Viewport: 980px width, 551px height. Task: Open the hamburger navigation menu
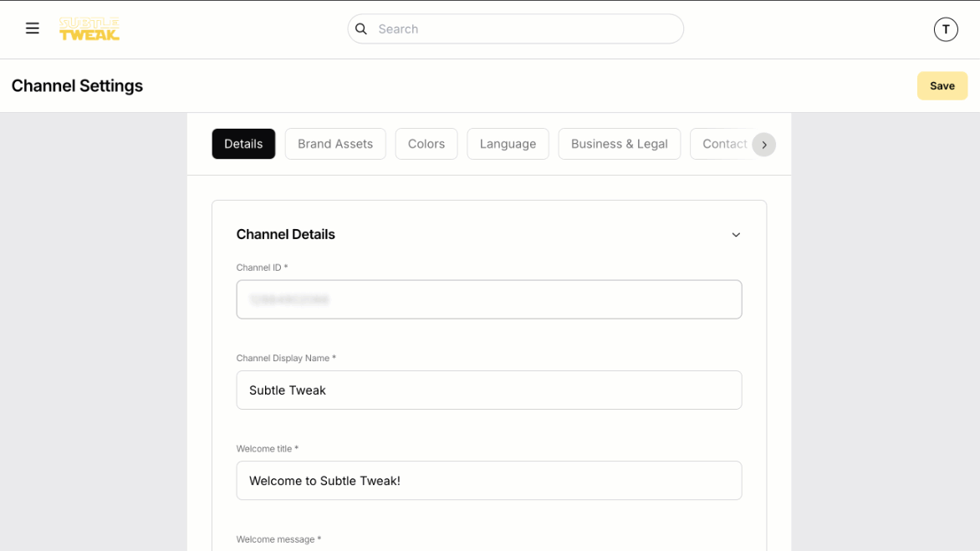[33, 28]
